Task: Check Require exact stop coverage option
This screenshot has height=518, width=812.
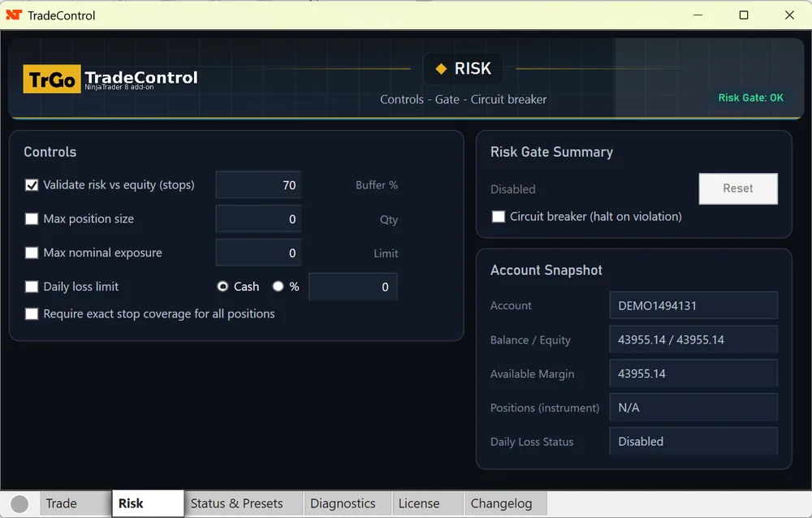Action: pyautogui.click(x=32, y=314)
